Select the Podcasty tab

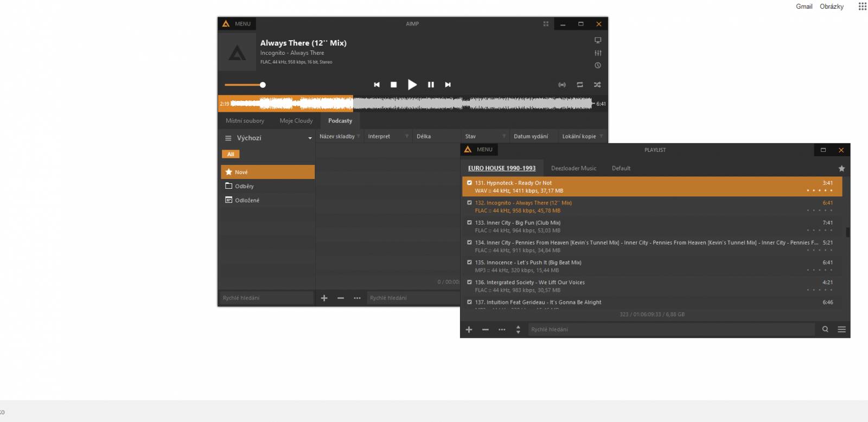tap(340, 121)
